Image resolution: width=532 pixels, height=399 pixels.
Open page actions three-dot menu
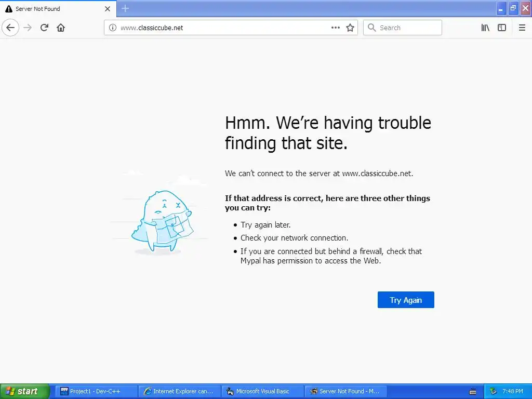pyautogui.click(x=335, y=28)
